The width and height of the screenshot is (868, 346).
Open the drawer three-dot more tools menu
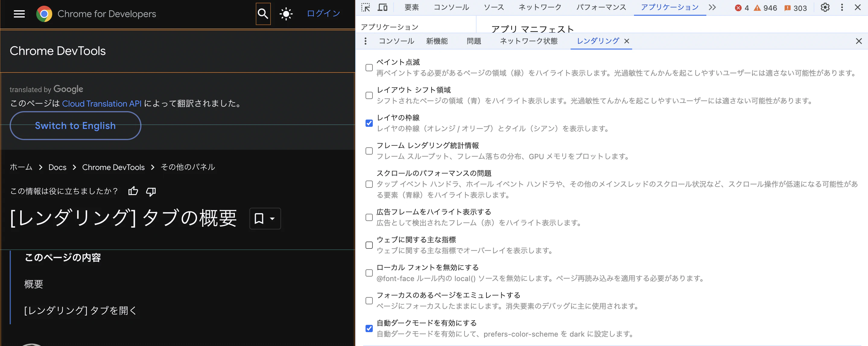pos(365,41)
